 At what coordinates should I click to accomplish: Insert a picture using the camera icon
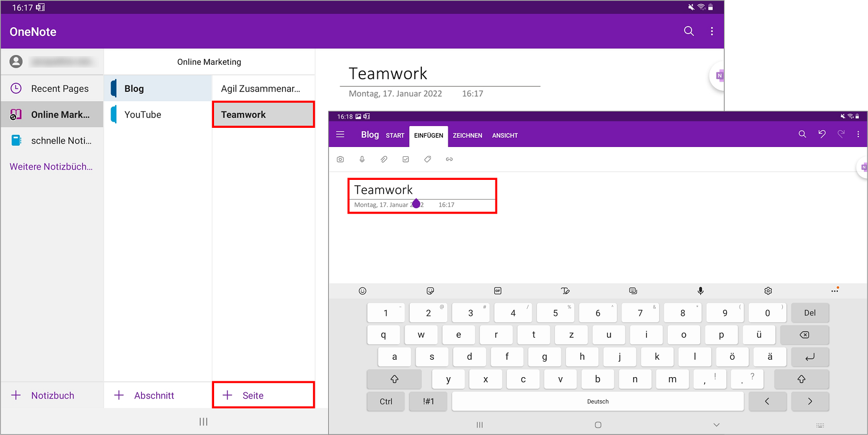[340, 159]
